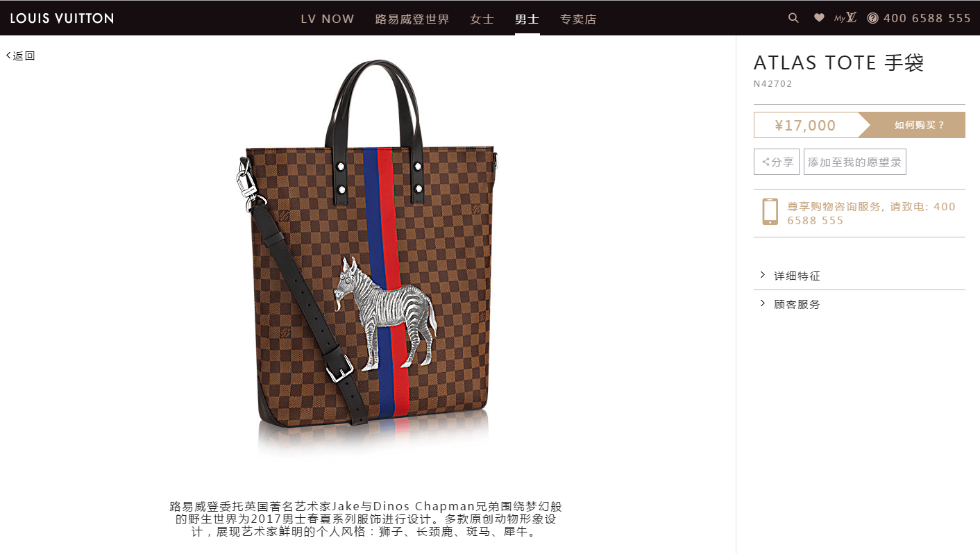Open the search magnifier icon

[x=793, y=18]
